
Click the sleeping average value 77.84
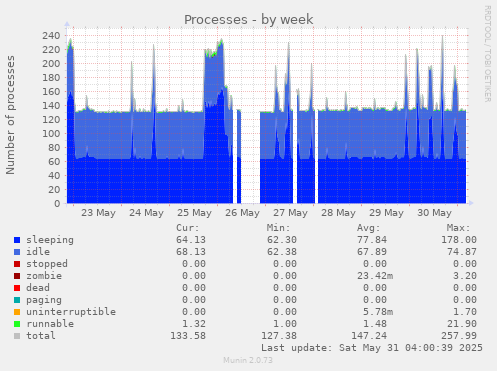pyautogui.click(x=372, y=240)
